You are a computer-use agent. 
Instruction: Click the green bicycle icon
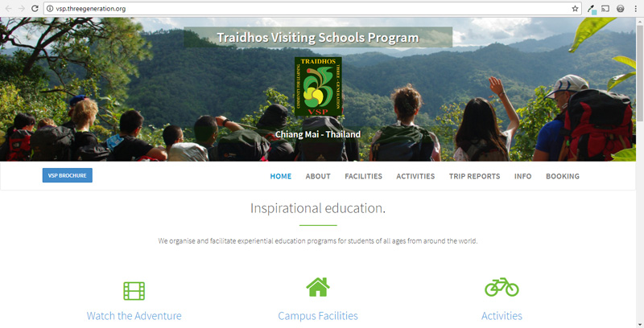tap(502, 287)
